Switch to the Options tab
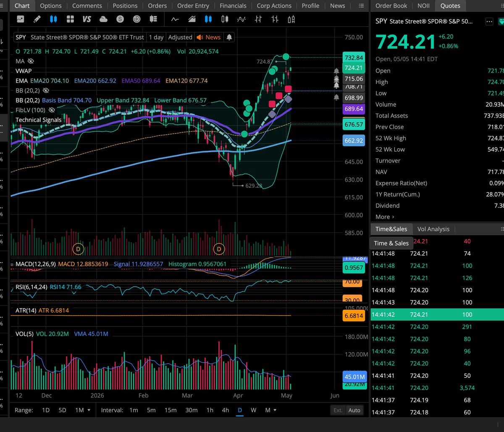Image resolution: width=504 pixels, height=432 pixels. tap(51, 6)
